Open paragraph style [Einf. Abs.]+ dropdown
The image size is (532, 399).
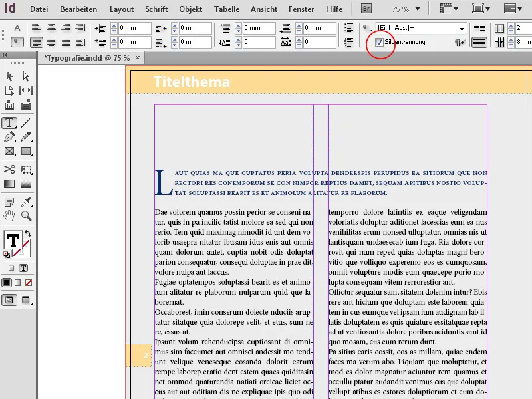point(462,29)
